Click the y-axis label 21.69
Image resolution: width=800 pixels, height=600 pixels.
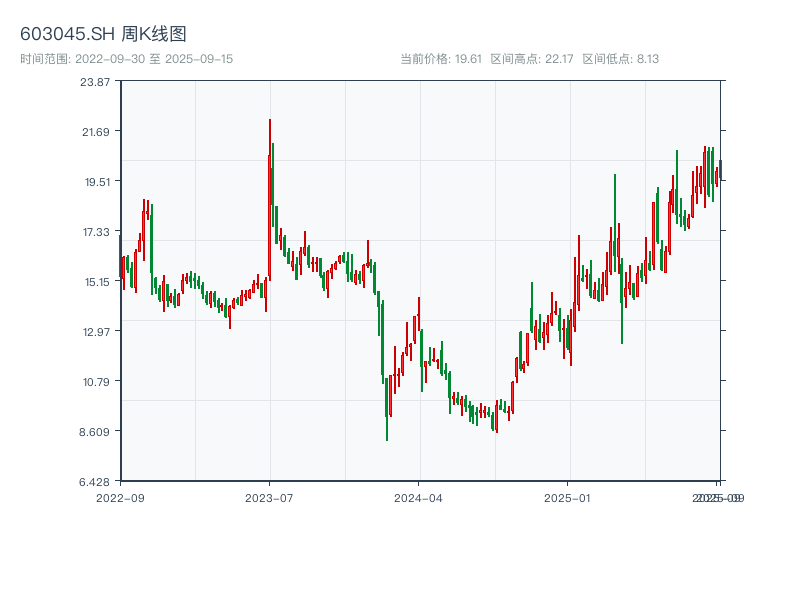pyautogui.click(x=96, y=132)
